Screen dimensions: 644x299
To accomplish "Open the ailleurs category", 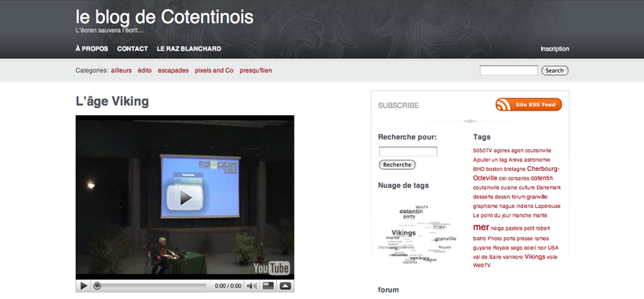I will [x=122, y=70].
